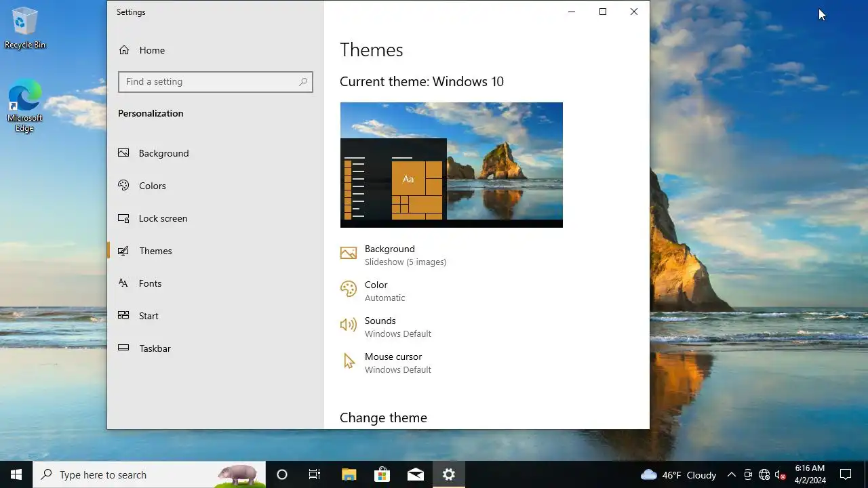Viewport: 868px width, 488px height.
Task: Click the theme Sounds speaker icon
Action: pyautogui.click(x=349, y=325)
